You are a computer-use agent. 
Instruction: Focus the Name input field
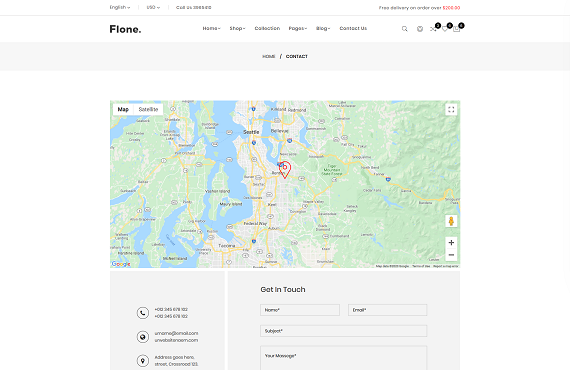click(x=300, y=310)
